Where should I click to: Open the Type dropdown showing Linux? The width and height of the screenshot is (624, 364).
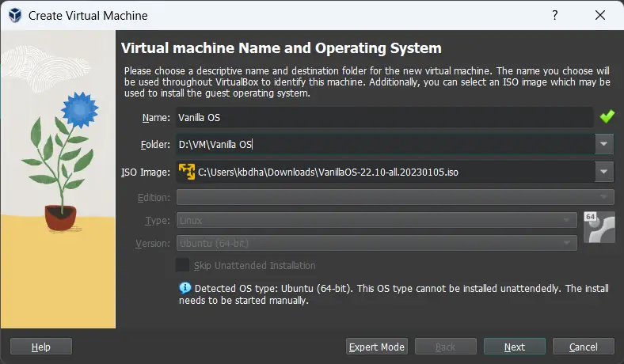pos(376,220)
